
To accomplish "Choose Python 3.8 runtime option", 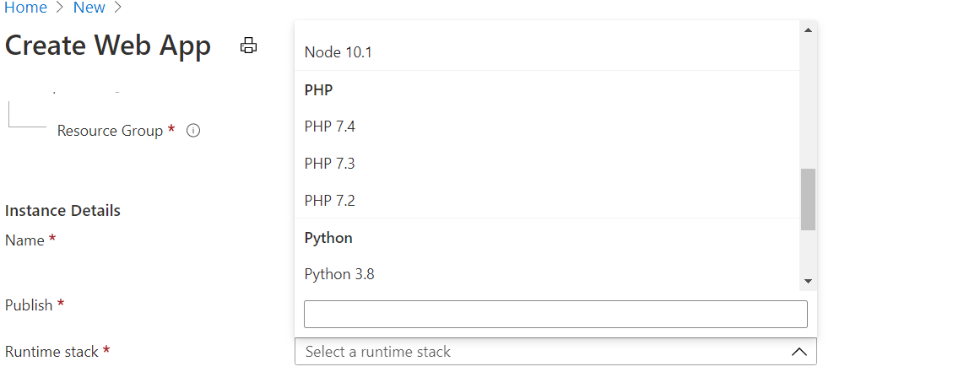I will (339, 274).
